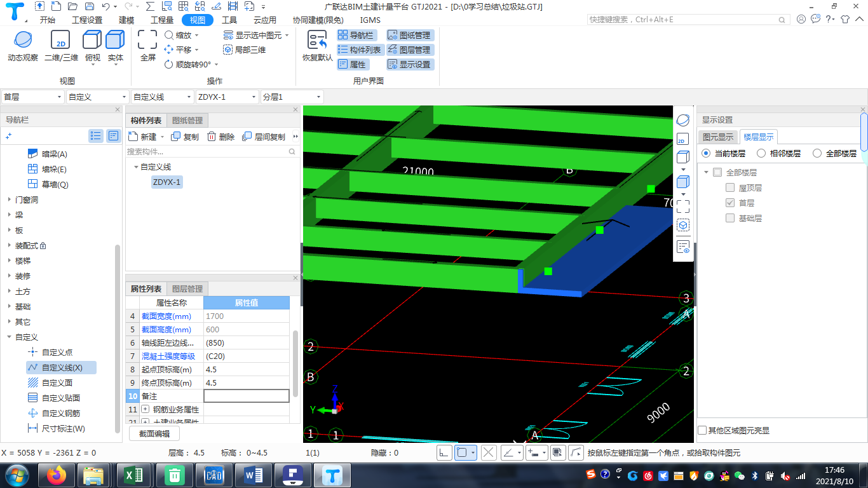Collapse the 自定义 tree category
868x488 pixels.
pyautogui.click(x=9, y=337)
